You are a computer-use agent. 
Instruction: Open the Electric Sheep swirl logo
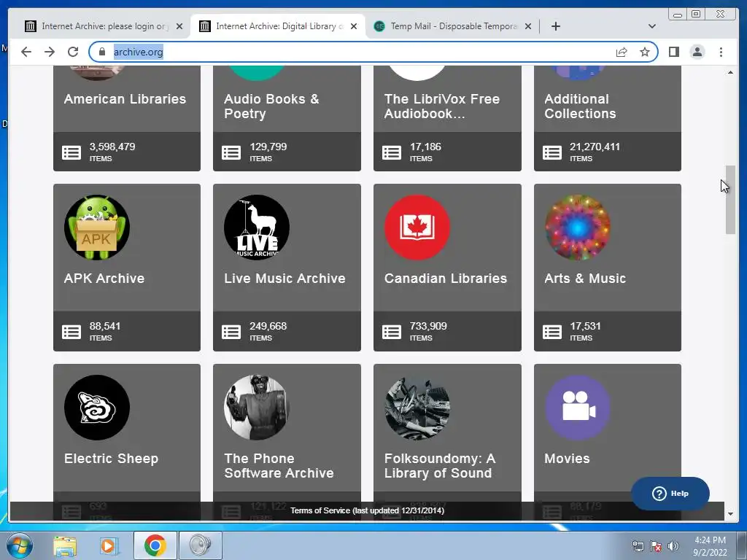coord(97,407)
